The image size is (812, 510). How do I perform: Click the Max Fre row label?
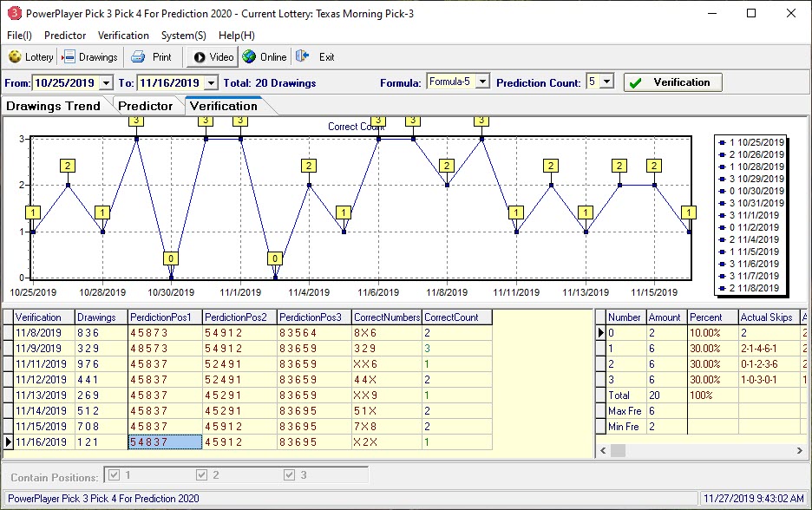625,410
